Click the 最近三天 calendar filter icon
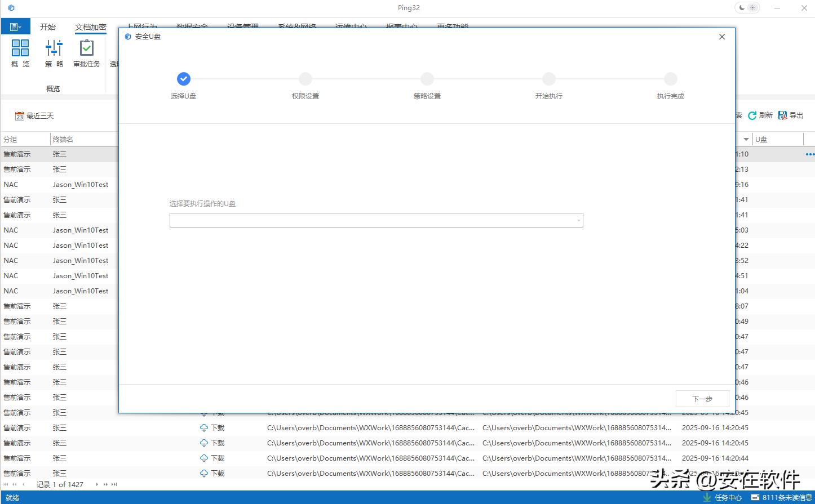 point(20,116)
